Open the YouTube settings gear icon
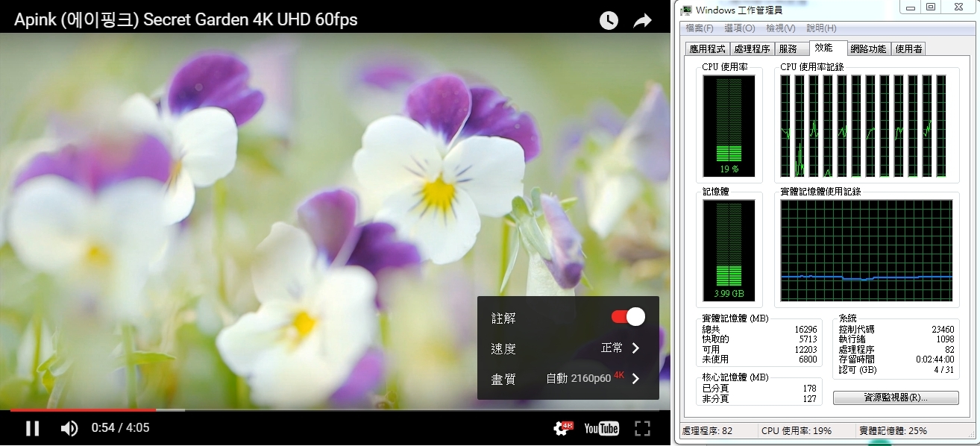 click(562, 428)
